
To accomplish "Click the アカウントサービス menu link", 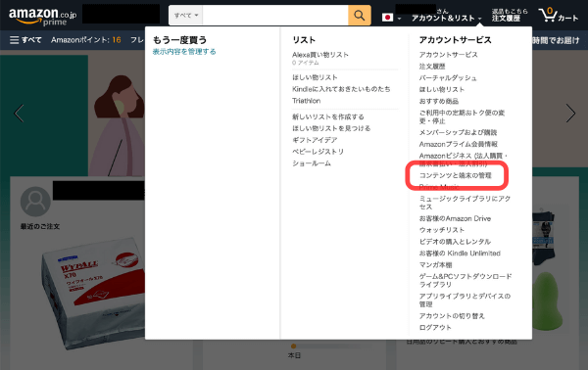I will click(449, 55).
